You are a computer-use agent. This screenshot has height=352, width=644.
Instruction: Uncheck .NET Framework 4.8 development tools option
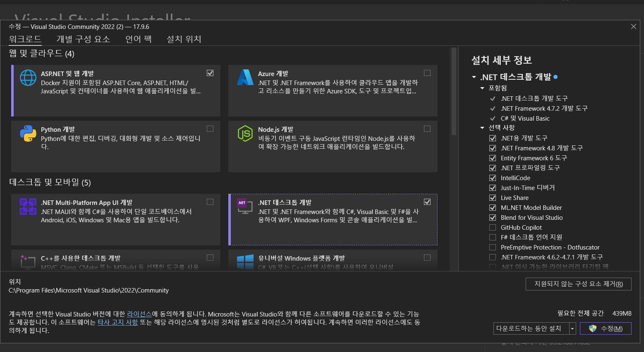[x=493, y=148]
